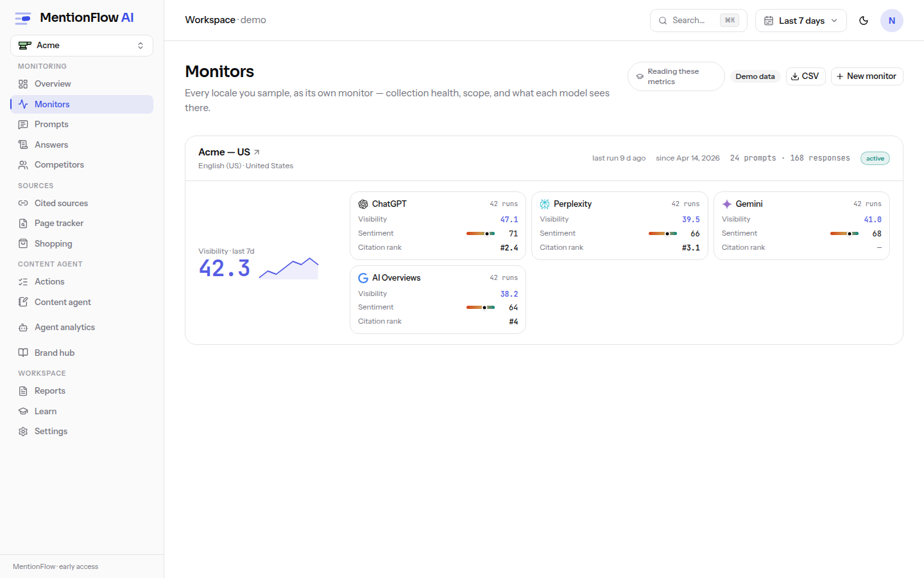Click the Brand hub book icon
924x578 pixels.
click(23, 353)
